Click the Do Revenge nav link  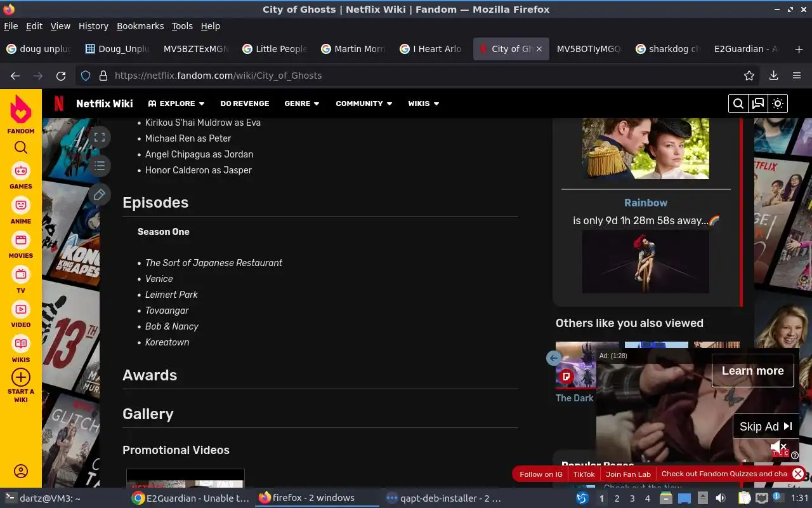tap(245, 104)
